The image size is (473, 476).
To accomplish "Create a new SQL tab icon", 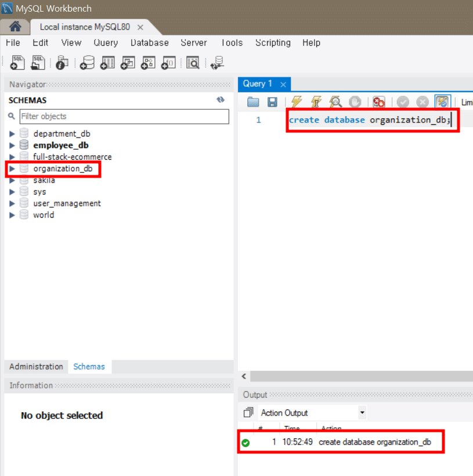I will click(17, 63).
